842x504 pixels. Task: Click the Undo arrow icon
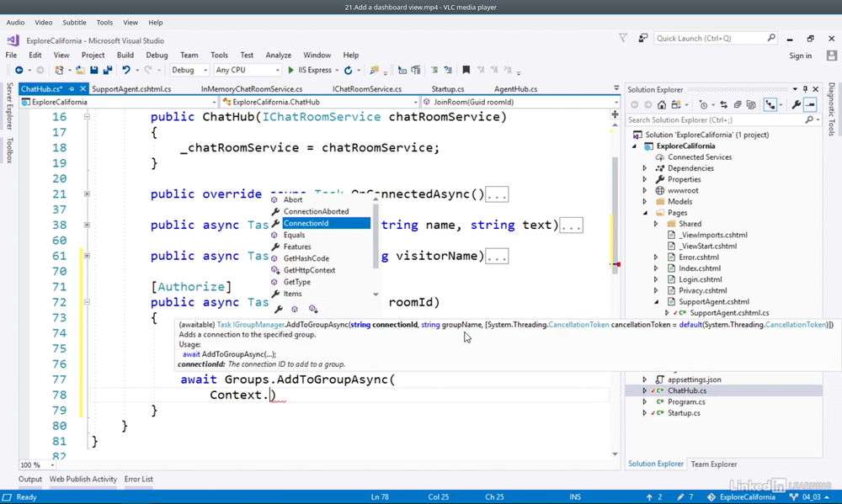(x=126, y=71)
